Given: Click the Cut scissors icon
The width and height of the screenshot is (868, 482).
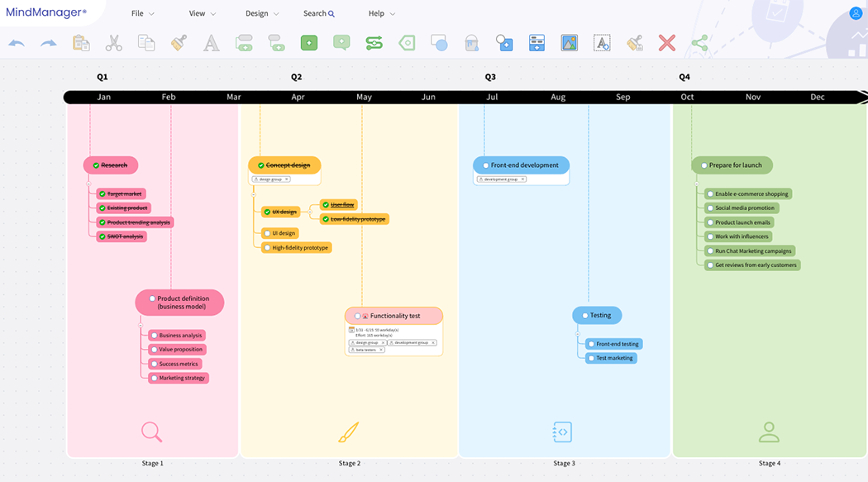Looking at the screenshot, I should 113,42.
